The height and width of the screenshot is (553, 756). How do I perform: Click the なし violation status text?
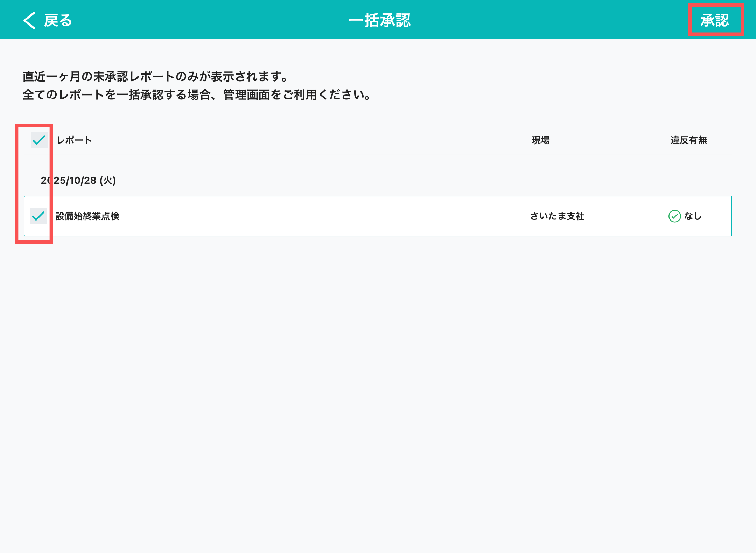(x=693, y=216)
